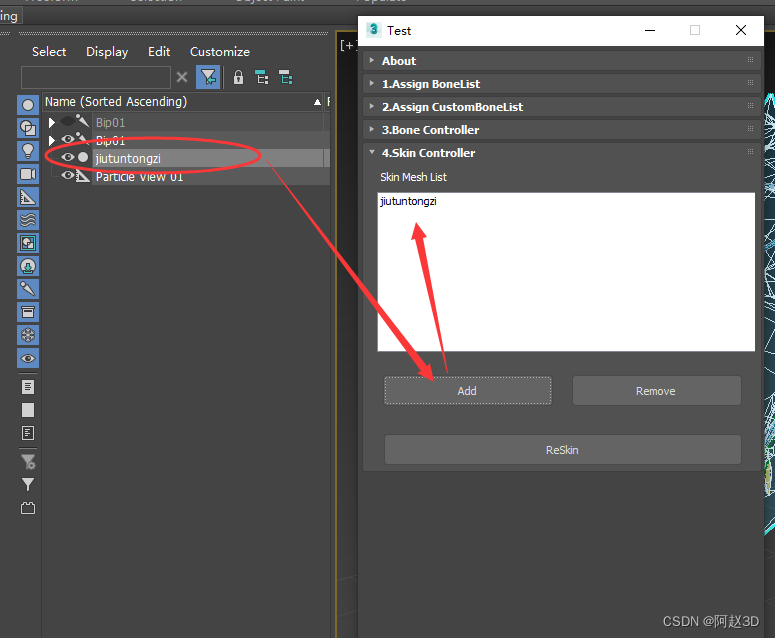Select jiutuntongzi in Skin Mesh List
775x638 pixels.
click(x=408, y=201)
